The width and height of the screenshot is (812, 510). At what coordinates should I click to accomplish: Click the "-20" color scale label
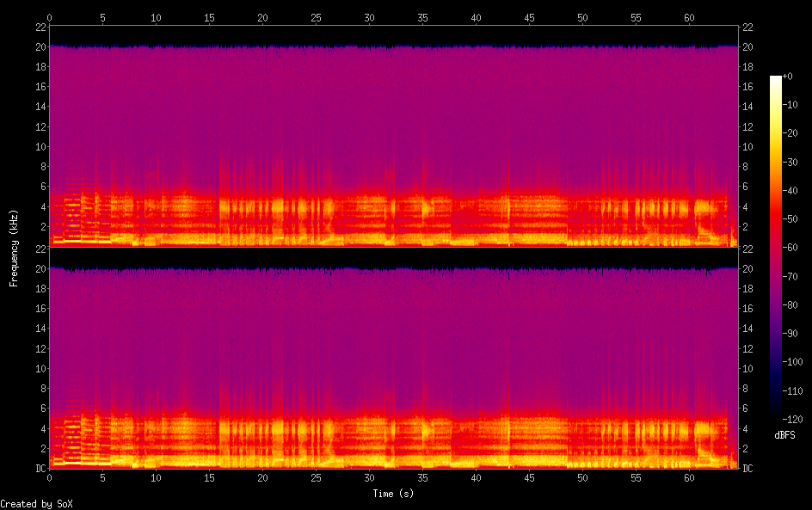click(790, 133)
